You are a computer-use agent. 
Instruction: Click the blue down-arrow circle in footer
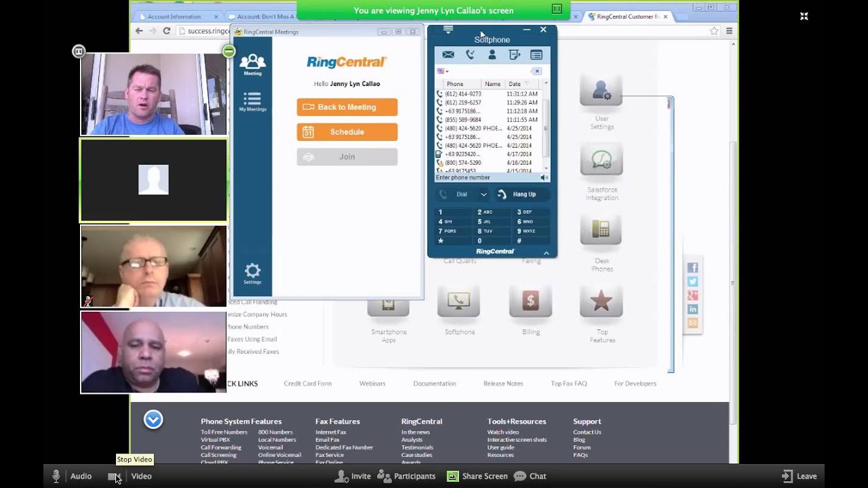point(153,420)
